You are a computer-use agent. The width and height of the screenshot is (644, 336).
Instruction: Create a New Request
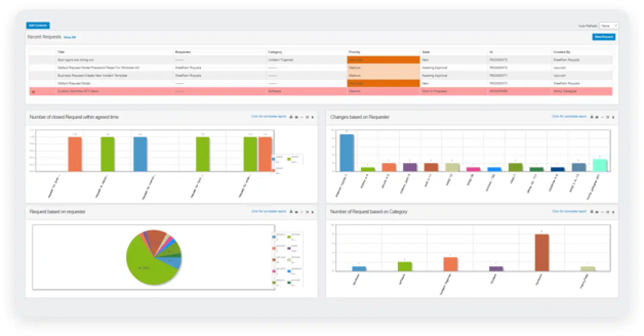[x=603, y=37]
